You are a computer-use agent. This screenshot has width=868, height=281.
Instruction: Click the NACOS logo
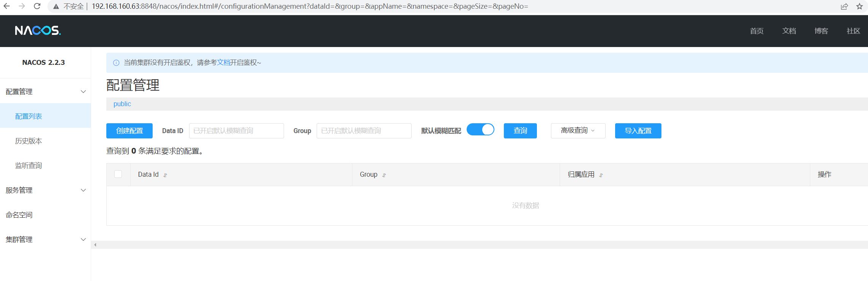38,30
